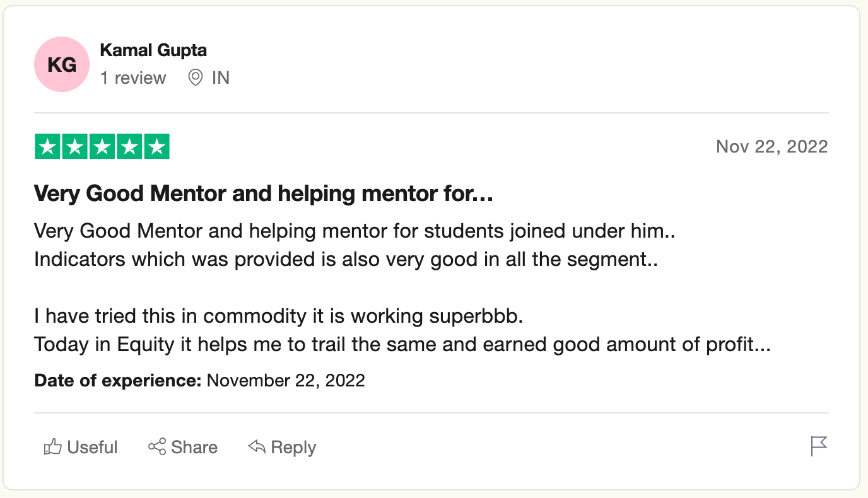Click the Nov 22, 2022 review date
Viewport: 868px width, 498px height.
(x=771, y=147)
